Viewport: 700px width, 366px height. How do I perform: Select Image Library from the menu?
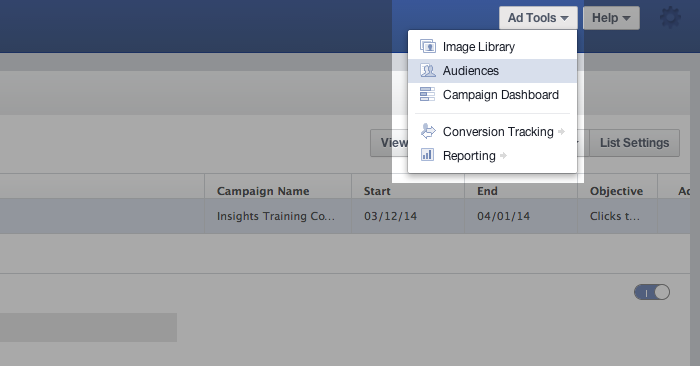click(492, 47)
